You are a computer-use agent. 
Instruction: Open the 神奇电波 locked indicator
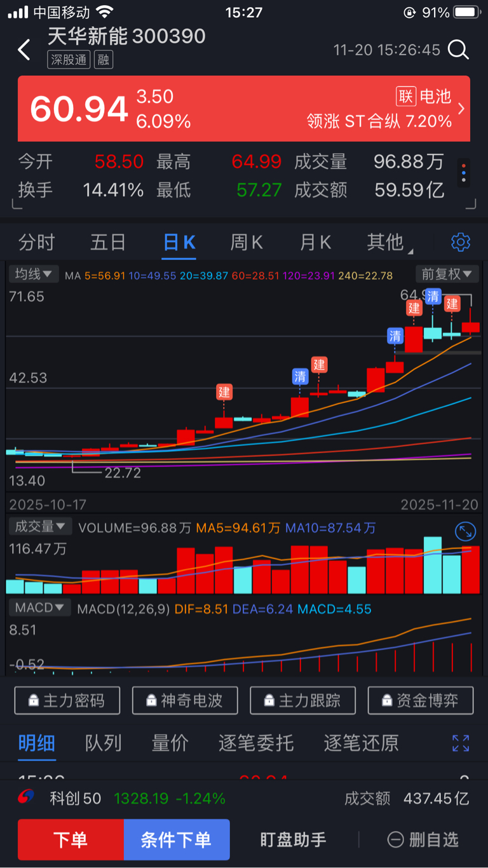(185, 700)
